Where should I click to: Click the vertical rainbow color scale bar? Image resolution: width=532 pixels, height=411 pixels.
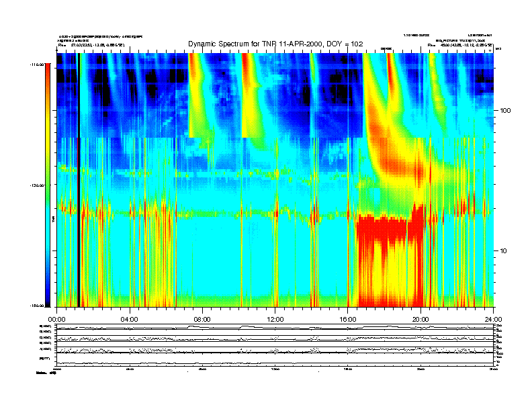point(48,185)
